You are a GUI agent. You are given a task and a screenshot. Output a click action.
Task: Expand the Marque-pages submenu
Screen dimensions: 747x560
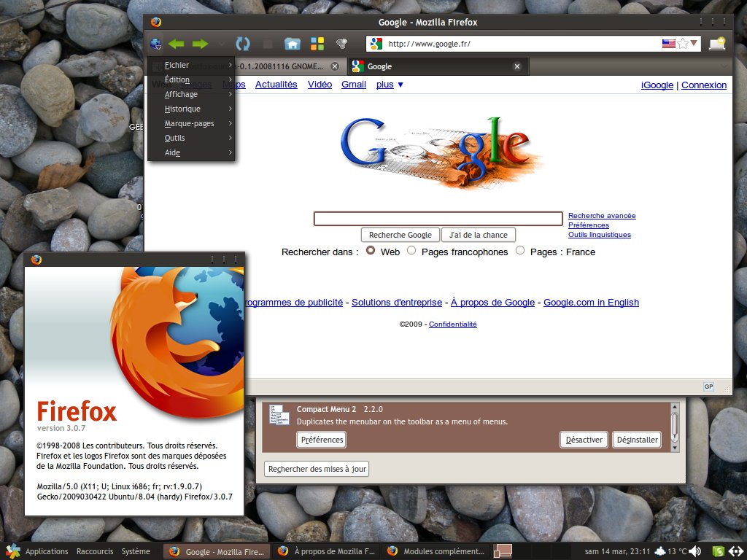click(191, 123)
